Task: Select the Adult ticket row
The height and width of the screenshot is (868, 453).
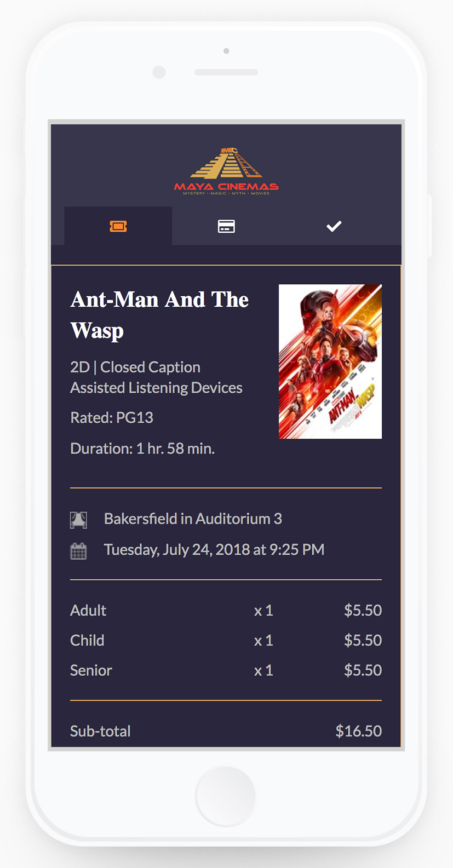Action: (x=88, y=610)
